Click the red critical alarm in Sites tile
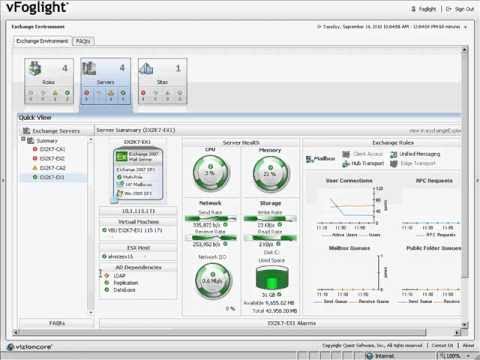 pos(143,93)
